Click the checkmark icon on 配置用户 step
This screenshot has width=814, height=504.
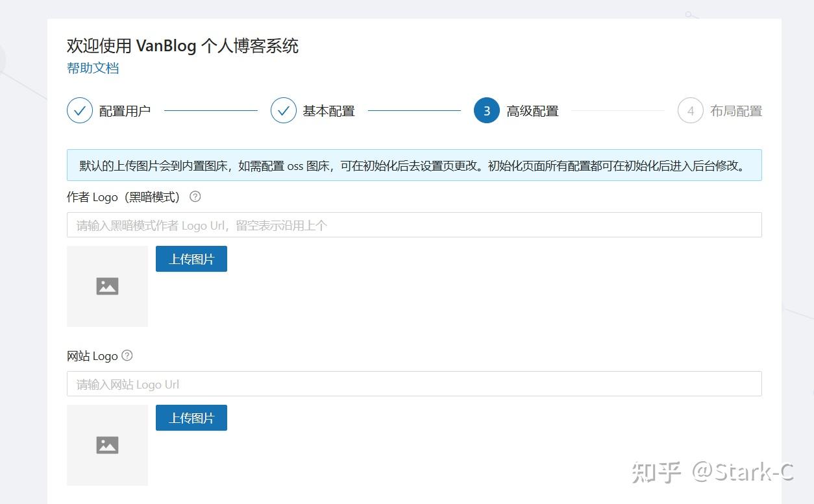click(79, 110)
